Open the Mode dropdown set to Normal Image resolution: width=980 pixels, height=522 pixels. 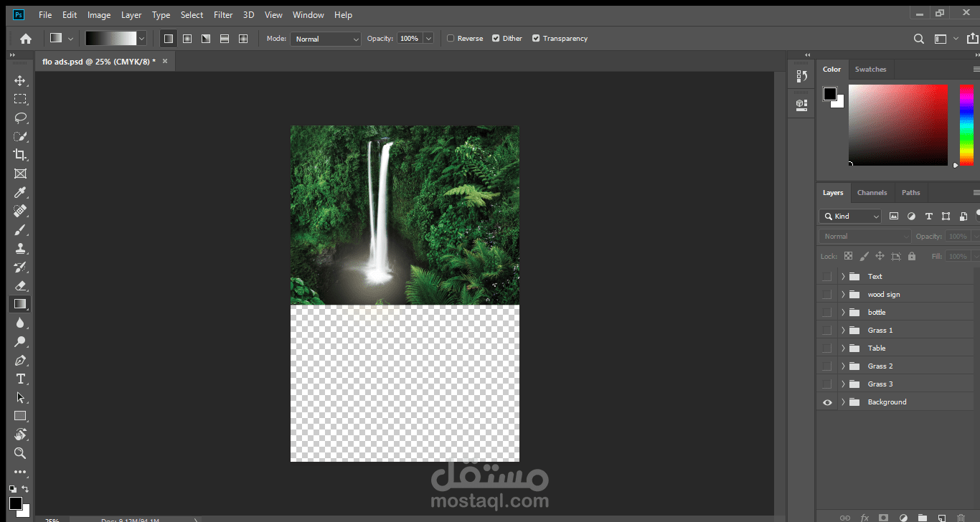point(326,39)
